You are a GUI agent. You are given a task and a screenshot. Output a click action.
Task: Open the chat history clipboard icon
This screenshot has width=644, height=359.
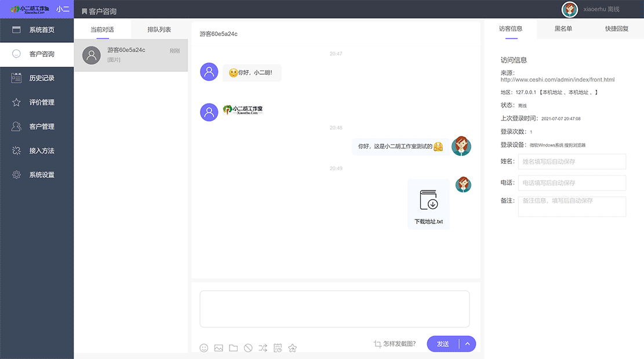278,347
